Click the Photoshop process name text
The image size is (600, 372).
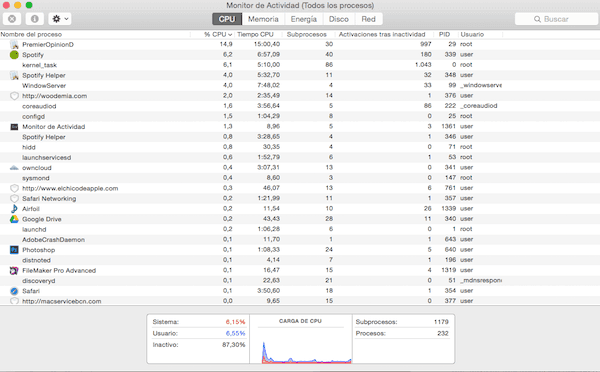pos(39,250)
